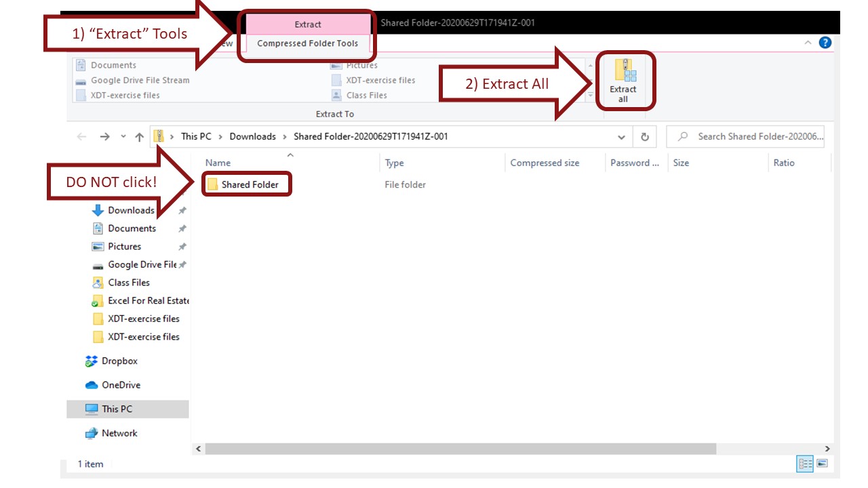Click the horizontal scrollbar thumb

(460, 449)
